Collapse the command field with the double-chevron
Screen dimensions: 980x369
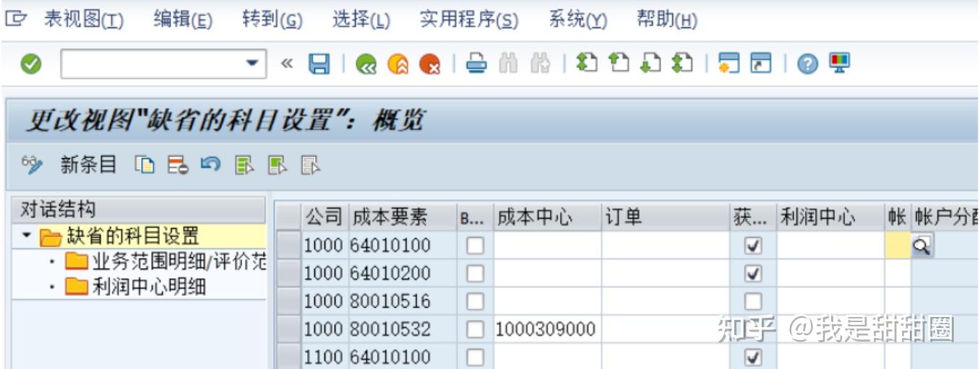pos(287,64)
